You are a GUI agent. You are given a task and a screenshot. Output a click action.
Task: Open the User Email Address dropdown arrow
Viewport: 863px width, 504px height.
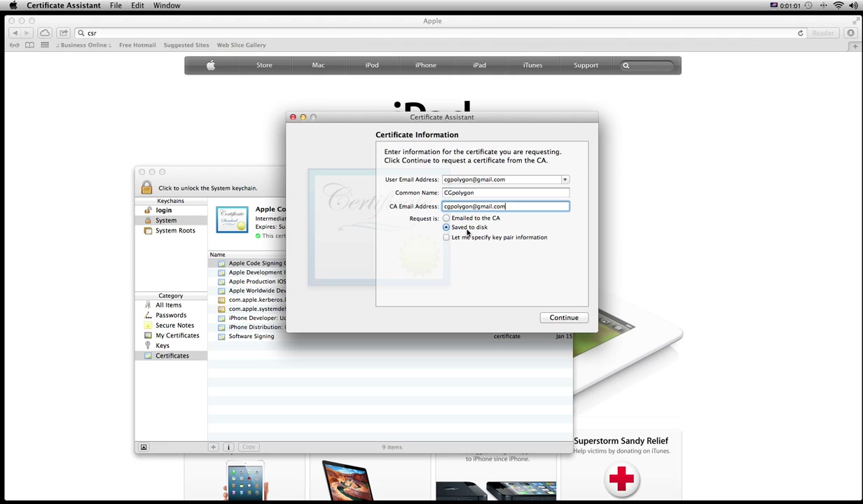tap(565, 179)
